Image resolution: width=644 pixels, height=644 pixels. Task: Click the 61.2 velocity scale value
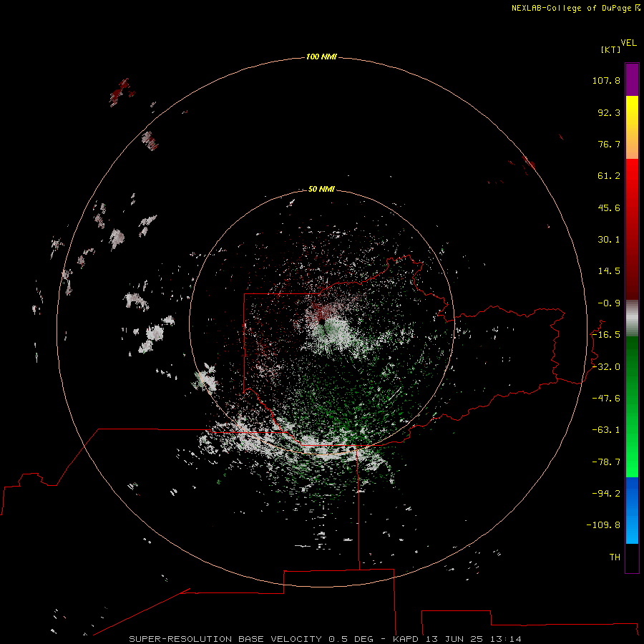point(609,176)
